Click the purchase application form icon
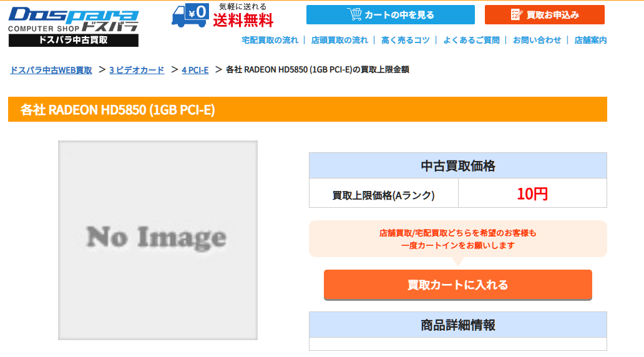This screenshot has width=644, height=357. (x=516, y=14)
